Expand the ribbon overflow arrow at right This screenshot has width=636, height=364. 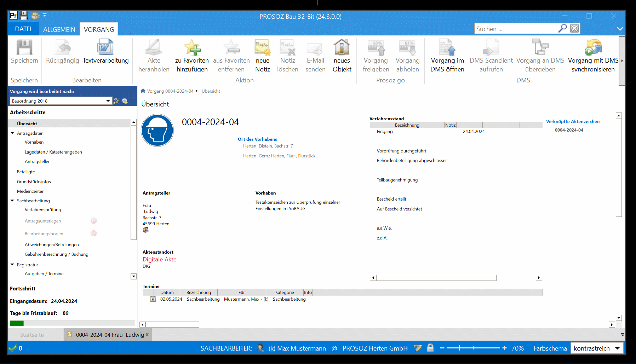[x=622, y=61]
